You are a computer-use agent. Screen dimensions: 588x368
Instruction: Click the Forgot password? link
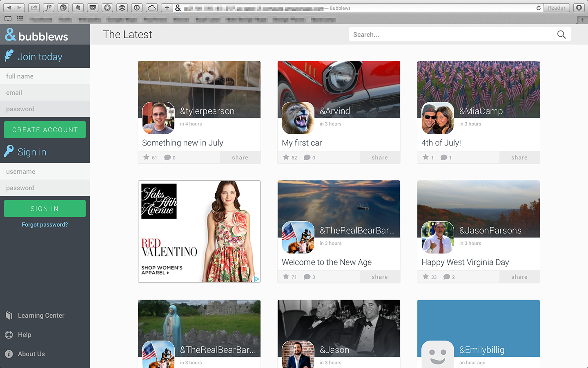(45, 224)
